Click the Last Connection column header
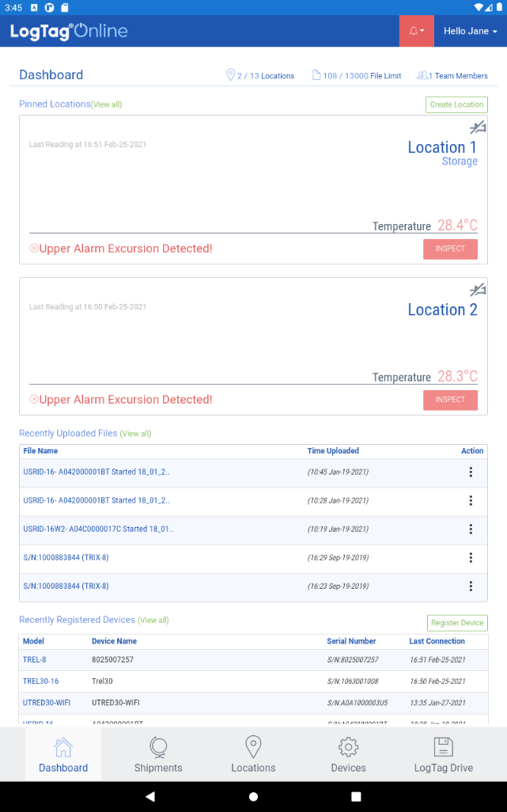 tap(437, 641)
